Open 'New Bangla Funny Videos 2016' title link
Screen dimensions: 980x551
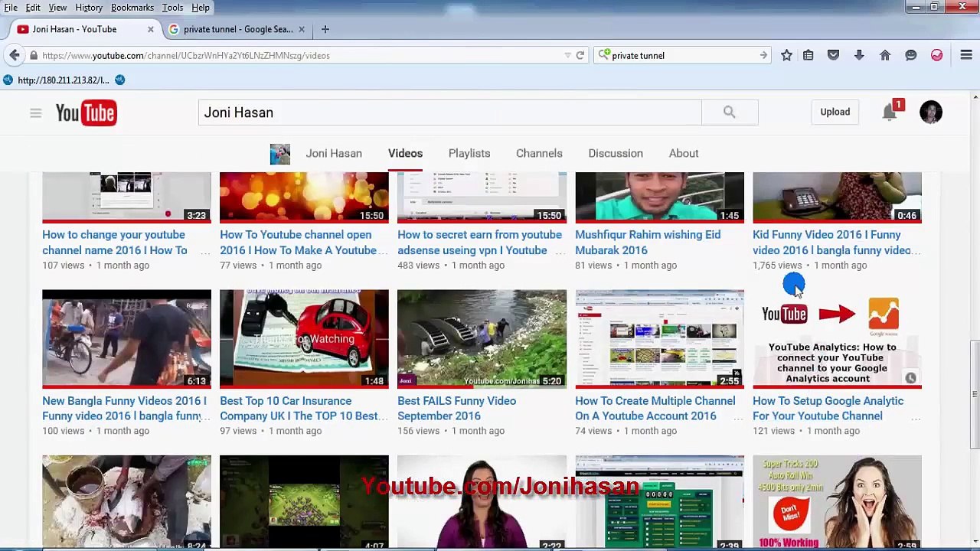click(124, 409)
